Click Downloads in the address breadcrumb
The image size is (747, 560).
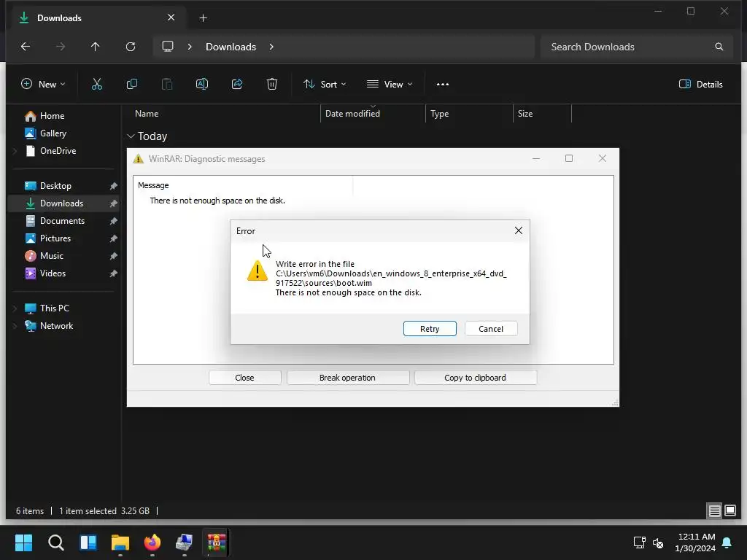pyautogui.click(x=231, y=47)
